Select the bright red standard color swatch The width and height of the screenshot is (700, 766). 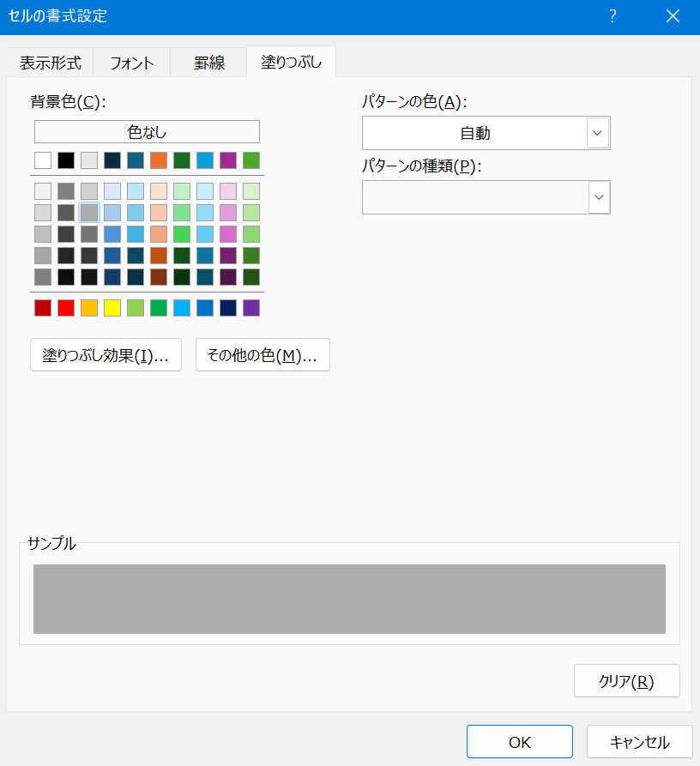[x=66, y=308]
